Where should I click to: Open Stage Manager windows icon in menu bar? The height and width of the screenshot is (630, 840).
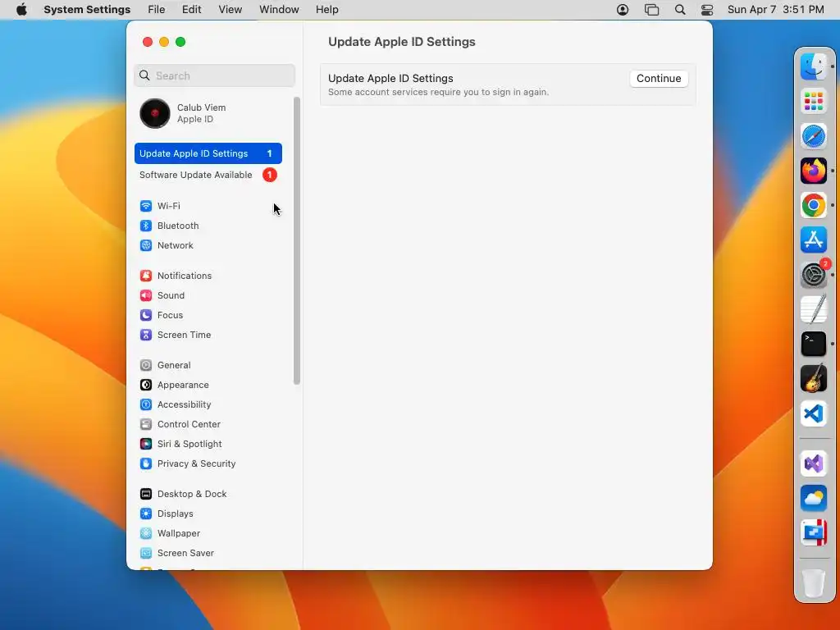pyautogui.click(x=651, y=10)
